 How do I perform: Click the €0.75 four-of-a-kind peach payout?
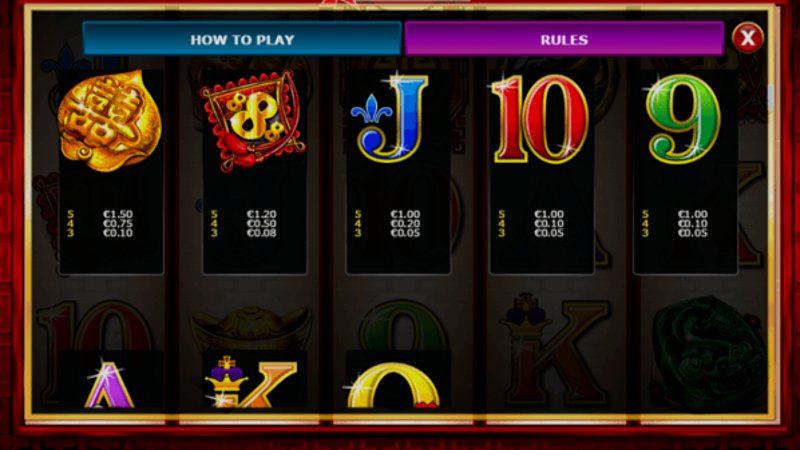click(118, 223)
